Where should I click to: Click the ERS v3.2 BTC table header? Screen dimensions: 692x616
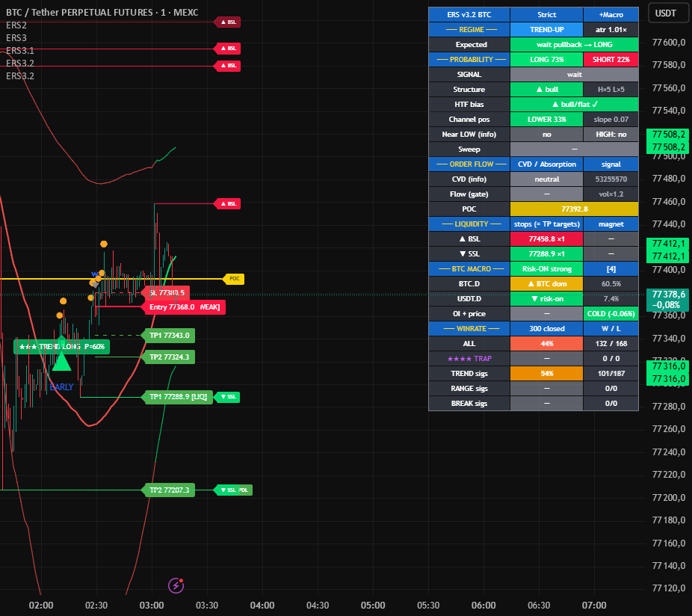(469, 14)
